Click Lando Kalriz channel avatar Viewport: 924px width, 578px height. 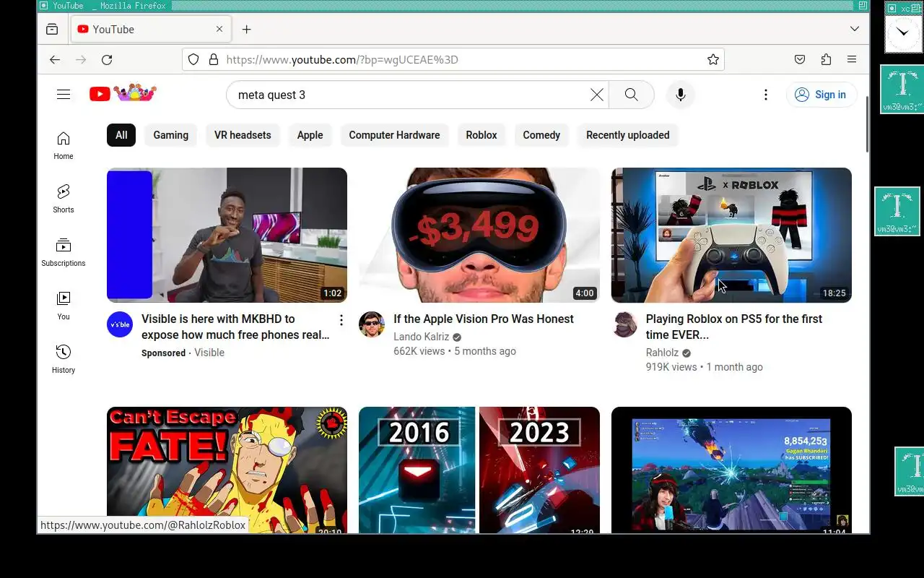(372, 324)
